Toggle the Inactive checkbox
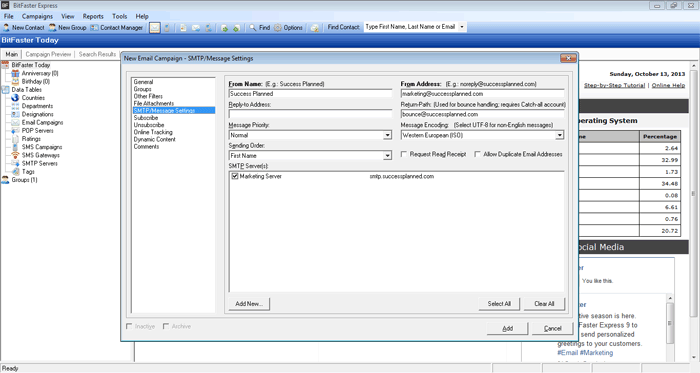 tap(129, 327)
